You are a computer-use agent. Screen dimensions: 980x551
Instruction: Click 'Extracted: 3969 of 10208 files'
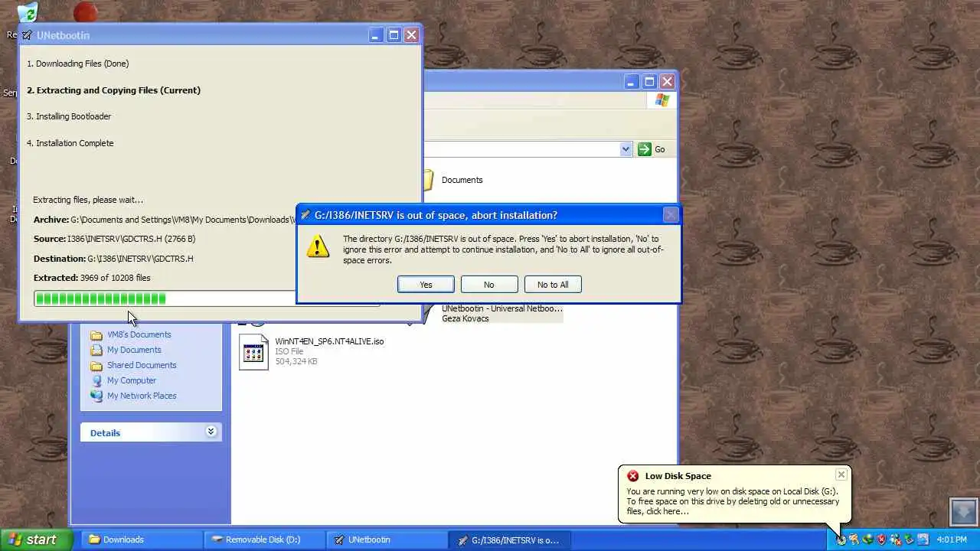[x=92, y=278]
